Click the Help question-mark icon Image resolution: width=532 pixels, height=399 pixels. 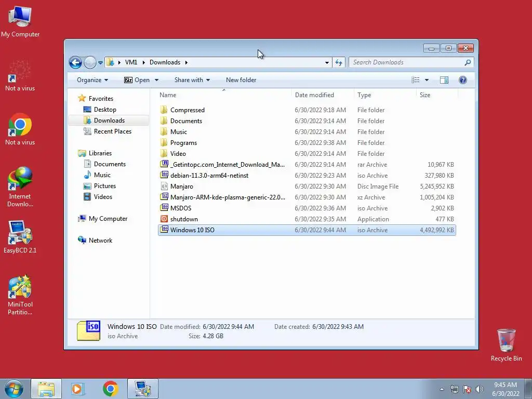[x=462, y=80]
